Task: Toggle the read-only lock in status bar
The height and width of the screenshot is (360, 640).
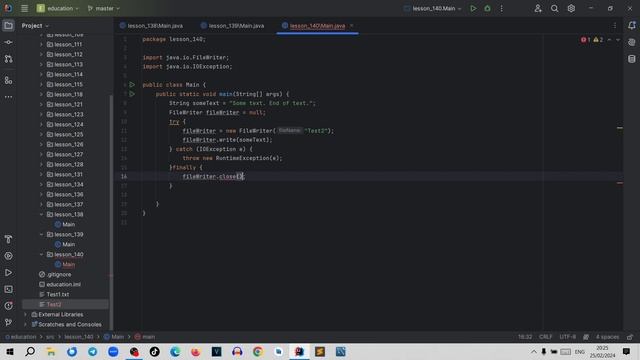Action: 630,337
